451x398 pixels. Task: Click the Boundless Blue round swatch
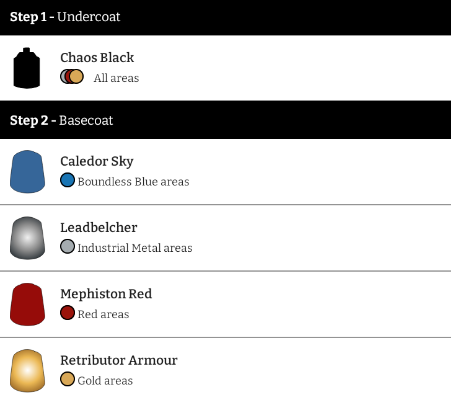click(x=67, y=180)
